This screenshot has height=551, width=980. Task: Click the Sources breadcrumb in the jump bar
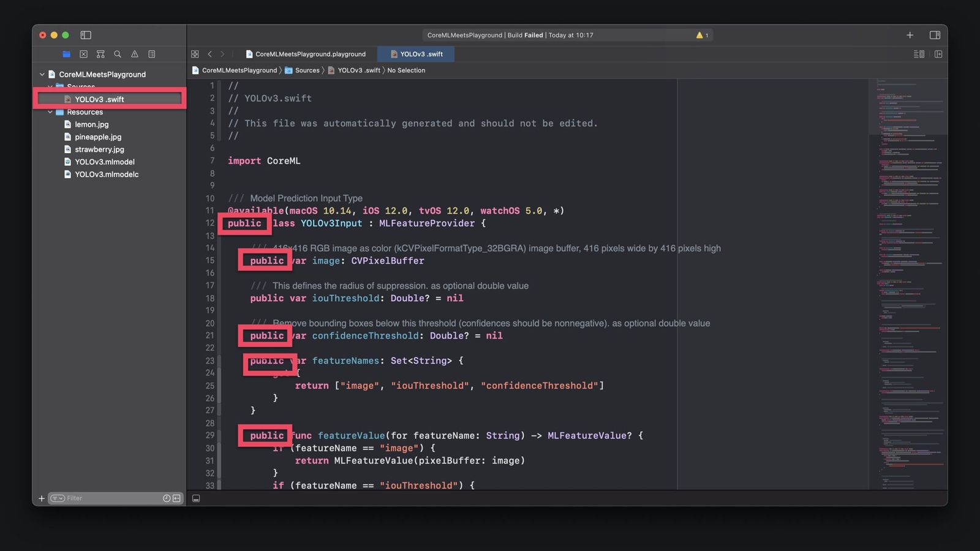coord(307,70)
